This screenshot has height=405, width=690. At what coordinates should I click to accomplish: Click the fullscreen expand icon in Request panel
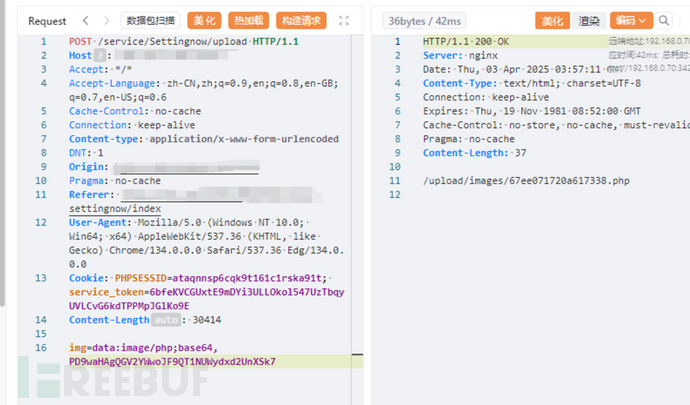345,20
